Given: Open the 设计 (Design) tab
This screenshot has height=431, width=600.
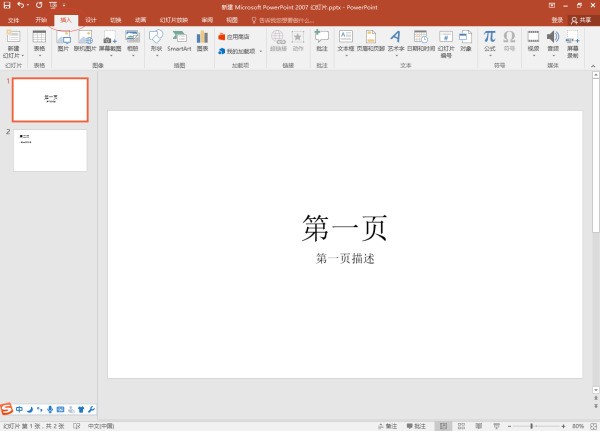Looking at the screenshot, I should tap(91, 19).
